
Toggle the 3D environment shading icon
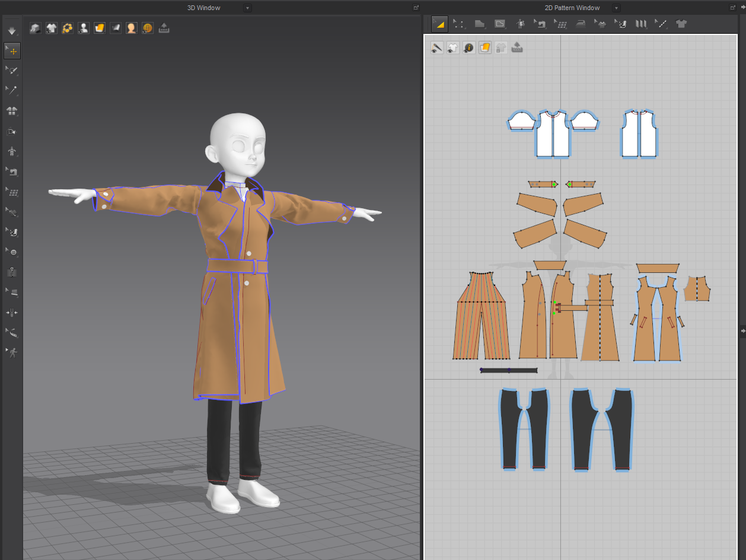[x=116, y=28]
